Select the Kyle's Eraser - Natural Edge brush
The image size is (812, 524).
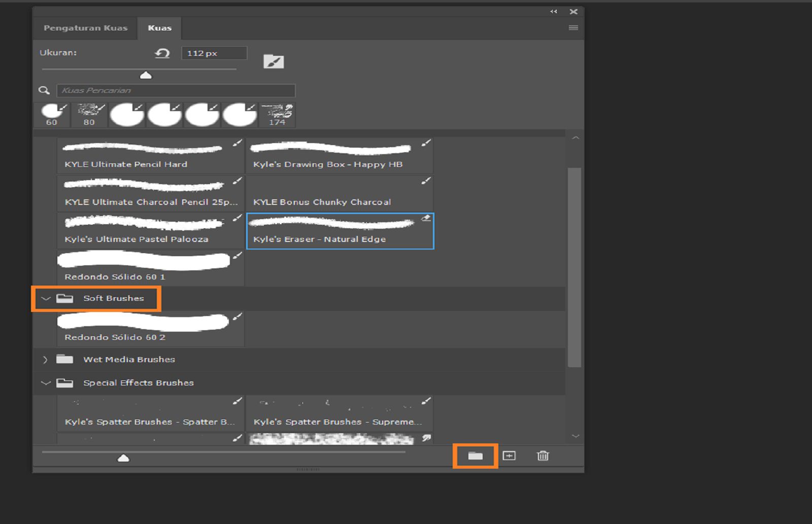click(x=339, y=231)
